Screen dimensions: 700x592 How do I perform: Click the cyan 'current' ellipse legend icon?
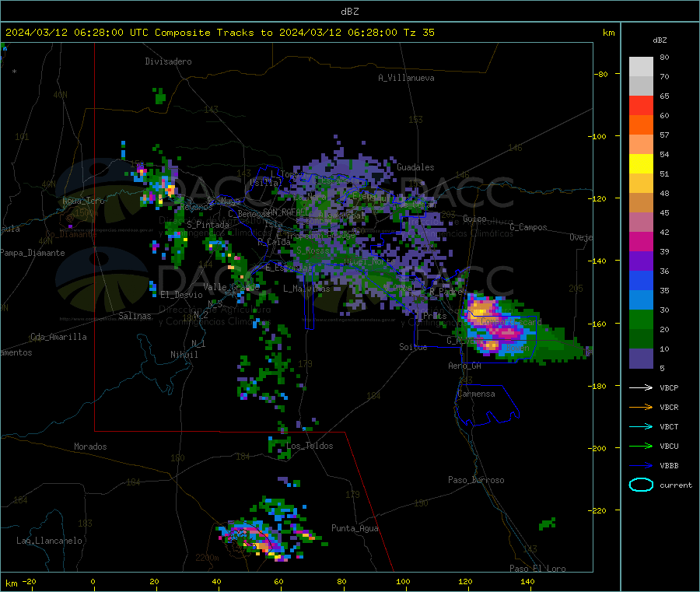click(641, 485)
